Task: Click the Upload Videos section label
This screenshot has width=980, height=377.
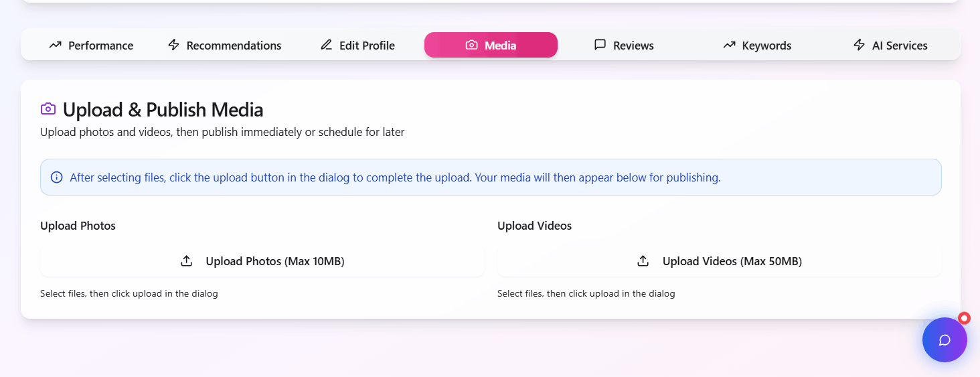Action: (x=534, y=226)
